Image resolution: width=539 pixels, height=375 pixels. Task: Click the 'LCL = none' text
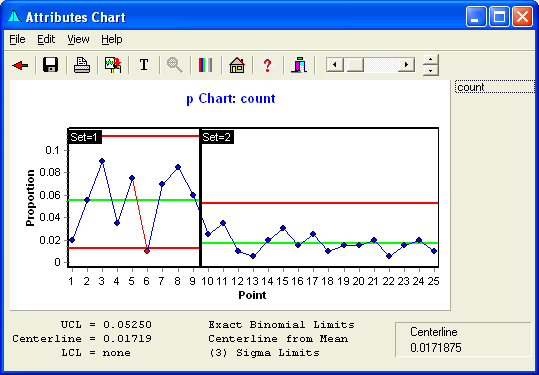96,353
